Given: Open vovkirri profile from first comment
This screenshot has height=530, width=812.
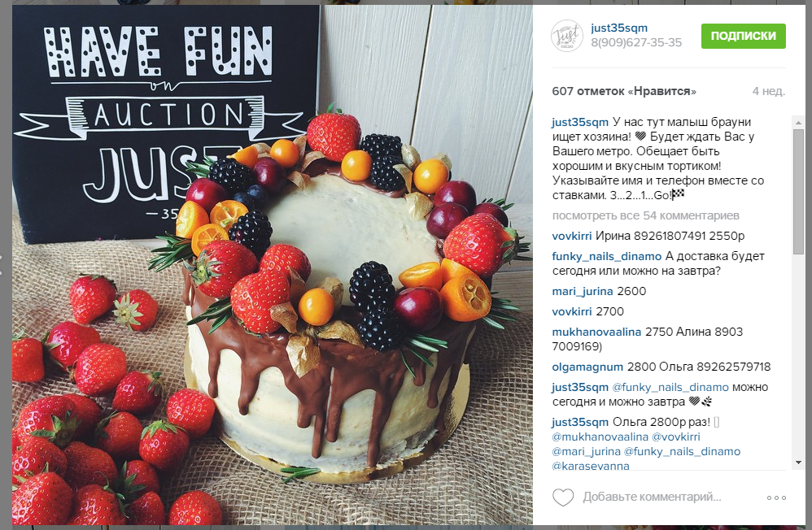Looking at the screenshot, I should tap(572, 236).
